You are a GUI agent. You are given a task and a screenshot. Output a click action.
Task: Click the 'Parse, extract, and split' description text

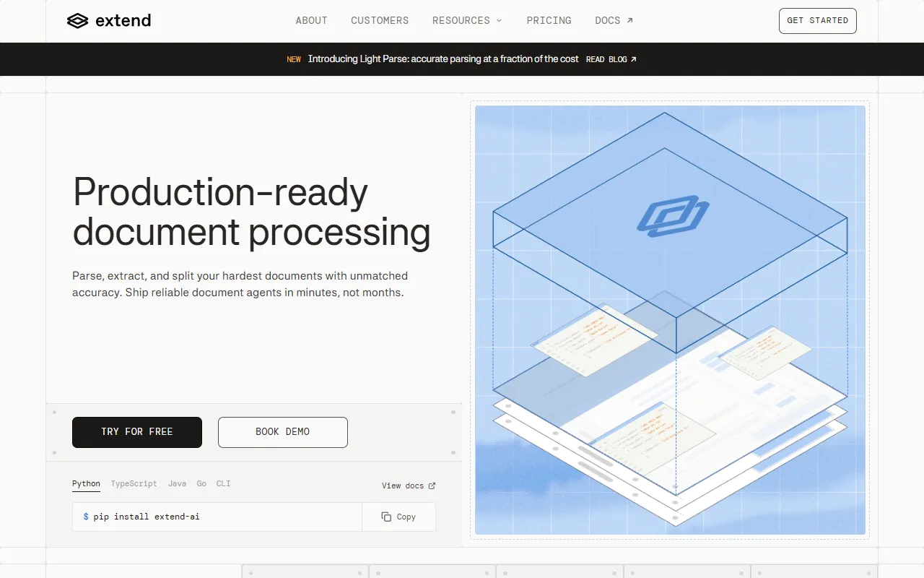pyautogui.click(x=240, y=285)
